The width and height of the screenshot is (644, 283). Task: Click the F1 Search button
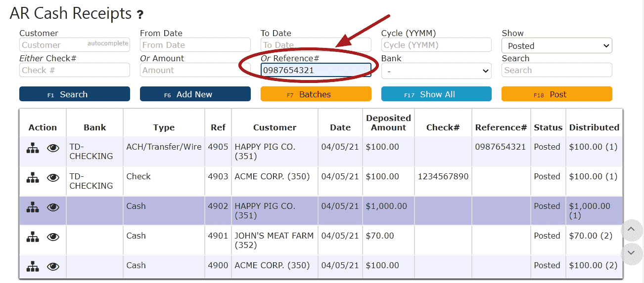coord(75,94)
